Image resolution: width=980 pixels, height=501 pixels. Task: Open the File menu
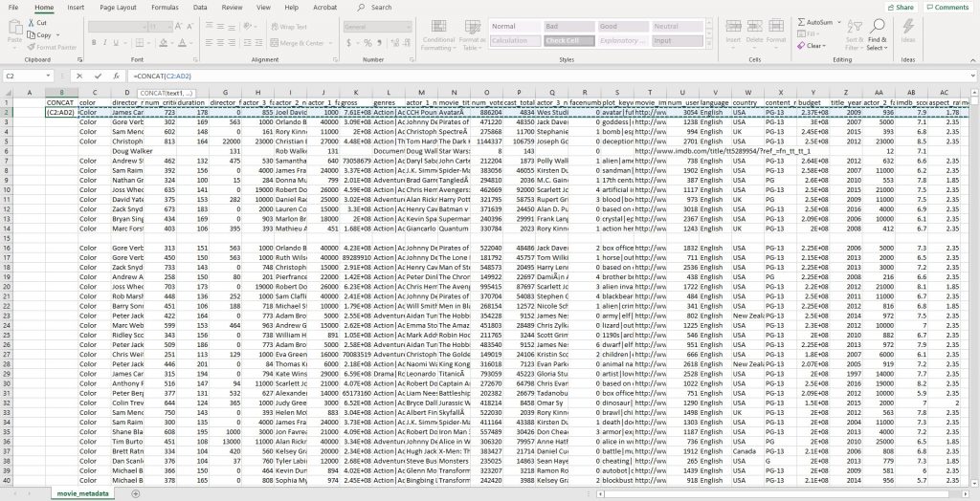[x=13, y=8]
